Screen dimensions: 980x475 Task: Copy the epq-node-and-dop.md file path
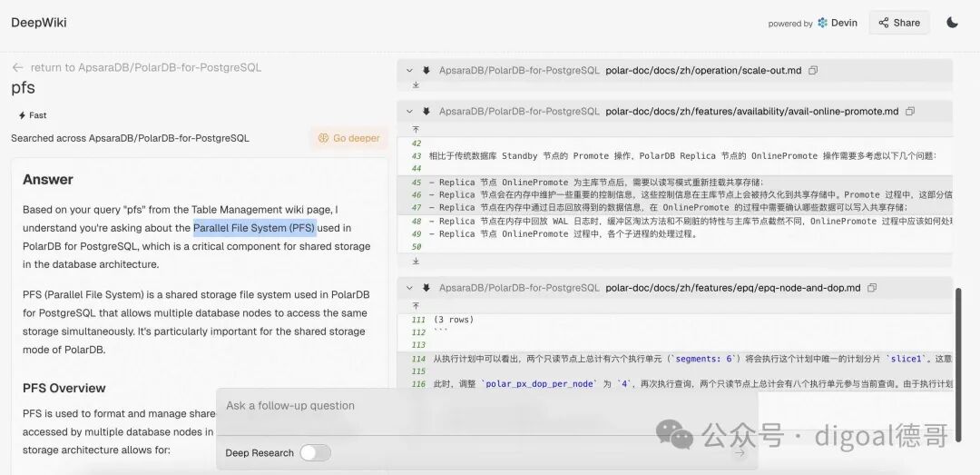pos(872,288)
